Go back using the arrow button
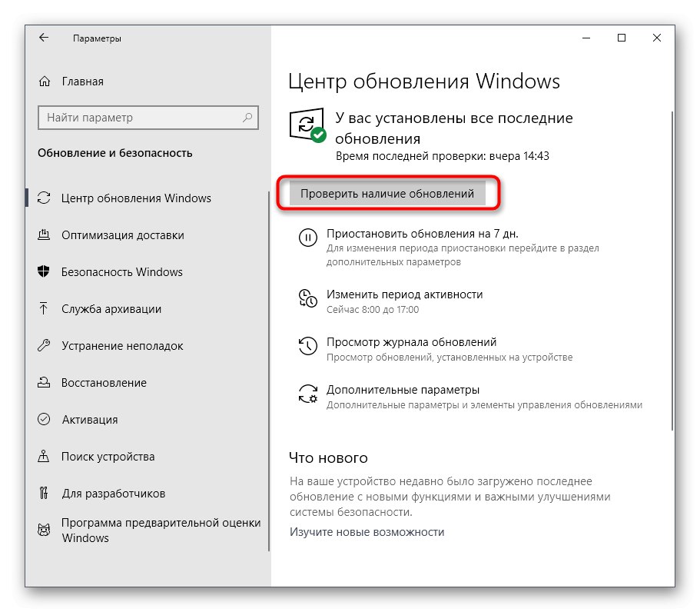The width and height of the screenshot is (700, 612). pos(42,37)
